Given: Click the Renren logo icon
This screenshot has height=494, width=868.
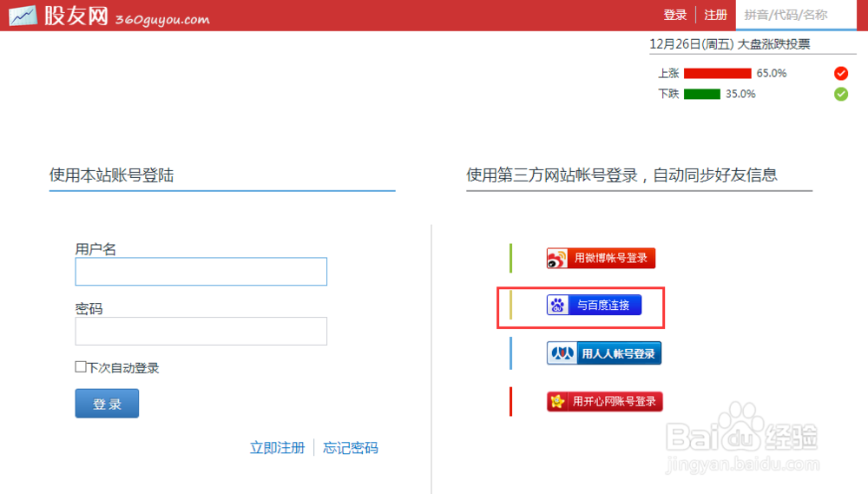Looking at the screenshot, I should click(562, 353).
